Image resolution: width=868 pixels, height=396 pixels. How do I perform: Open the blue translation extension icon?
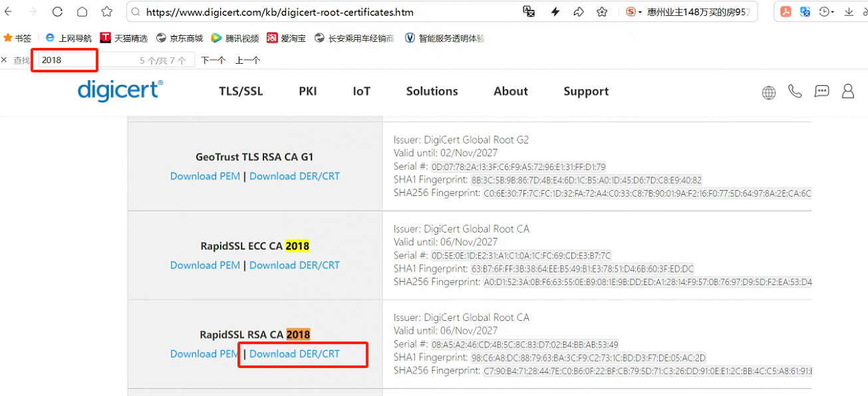pyautogui.click(x=805, y=12)
